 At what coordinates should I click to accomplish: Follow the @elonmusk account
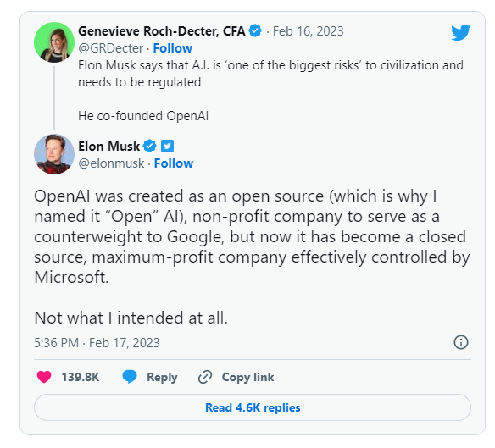tap(174, 163)
